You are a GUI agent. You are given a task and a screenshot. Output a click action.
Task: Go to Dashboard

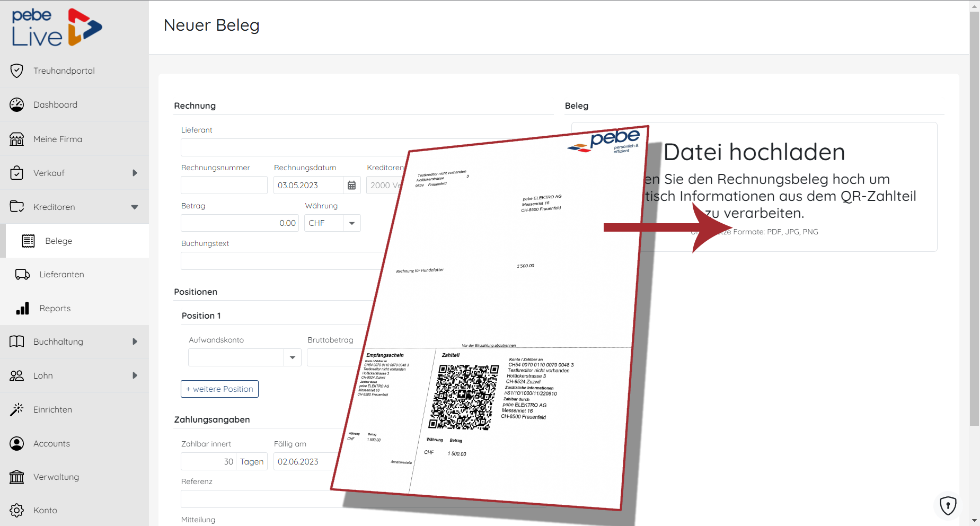coord(74,104)
